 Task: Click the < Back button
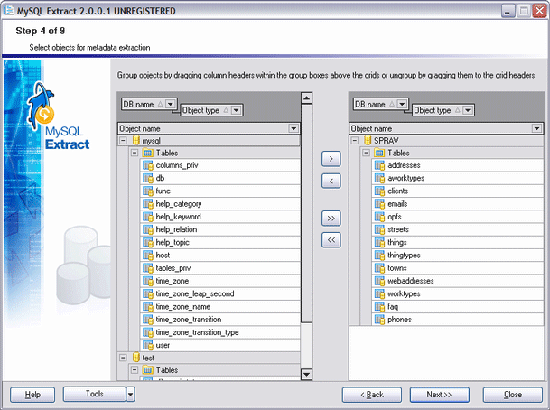click(372, 395)
